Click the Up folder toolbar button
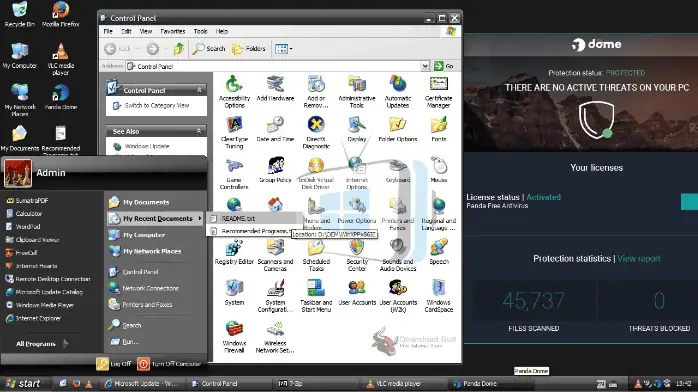698x392 pixels. 179,48
